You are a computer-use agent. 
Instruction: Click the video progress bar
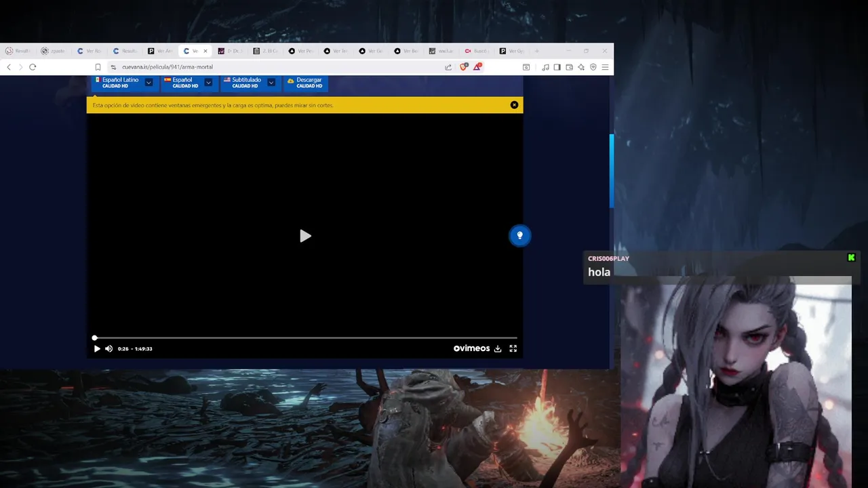305,338
